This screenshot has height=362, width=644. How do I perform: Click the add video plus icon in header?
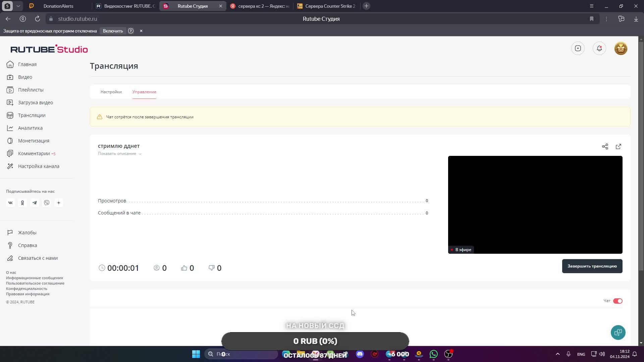[578, 49]
